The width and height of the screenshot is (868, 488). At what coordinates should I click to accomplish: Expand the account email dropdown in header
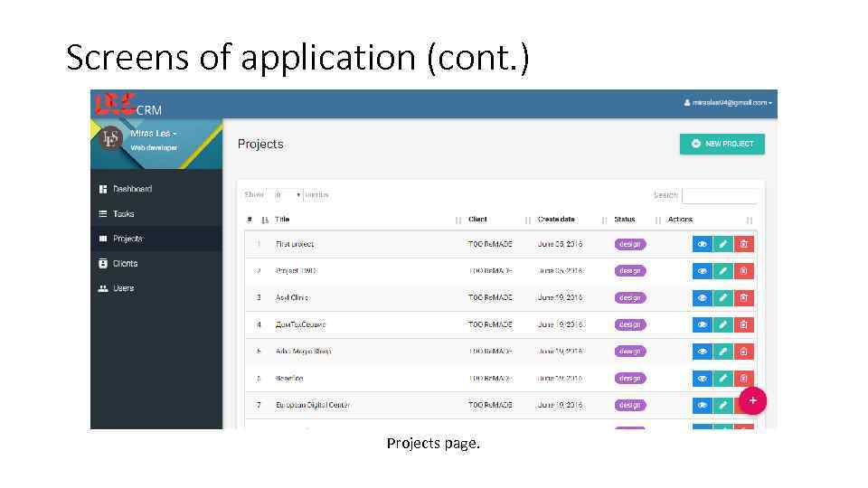coord(728,103)
